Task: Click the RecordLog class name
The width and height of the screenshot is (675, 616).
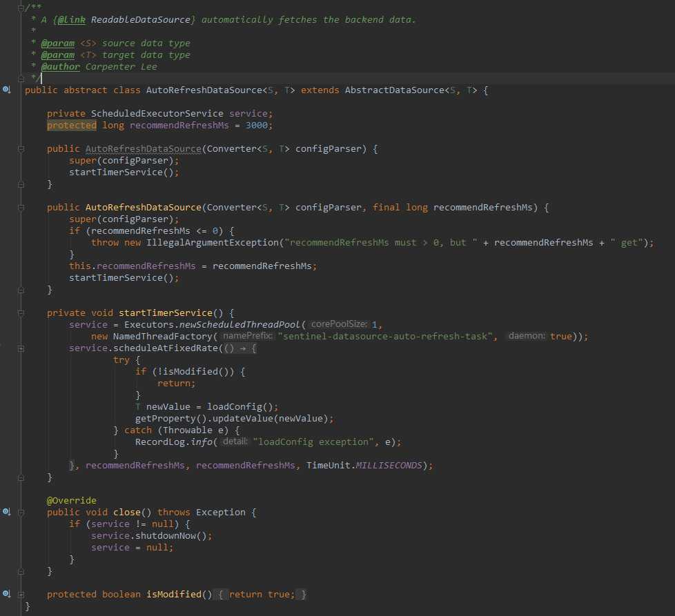Action: 159,441
